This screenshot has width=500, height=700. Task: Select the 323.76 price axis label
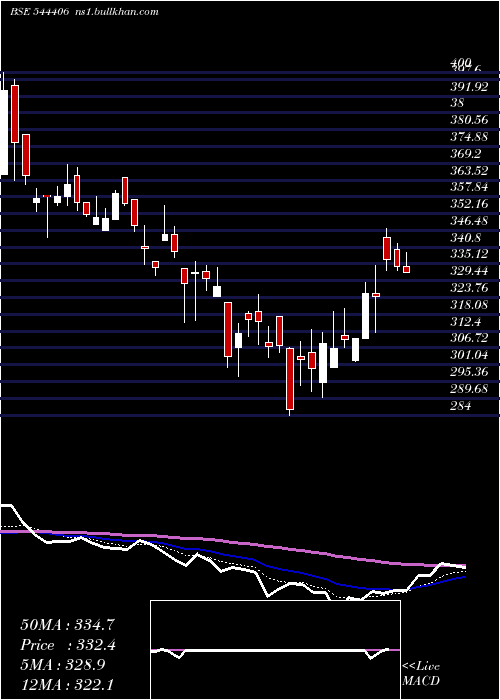click(469, 288)
